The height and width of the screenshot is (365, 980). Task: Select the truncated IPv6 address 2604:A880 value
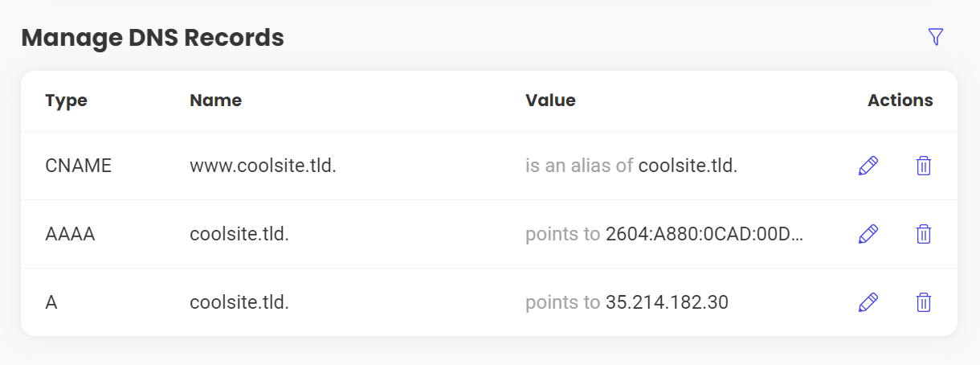pyautogui.click(x=704, y=235)
